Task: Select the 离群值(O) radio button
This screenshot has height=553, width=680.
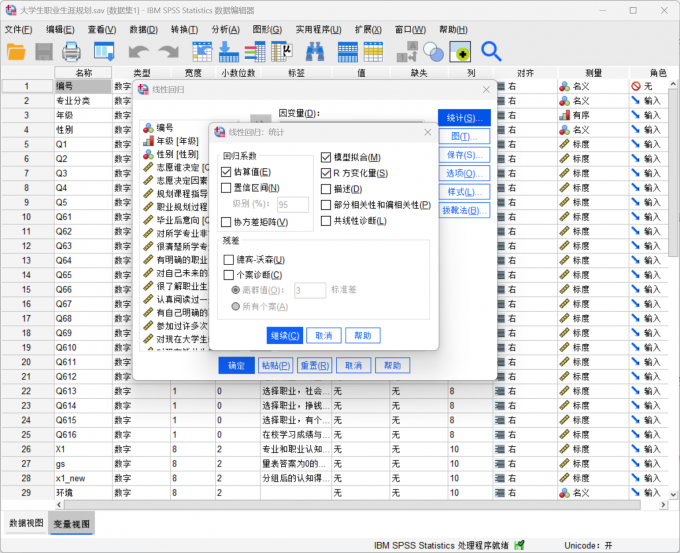Action: [x=235, y=290]
